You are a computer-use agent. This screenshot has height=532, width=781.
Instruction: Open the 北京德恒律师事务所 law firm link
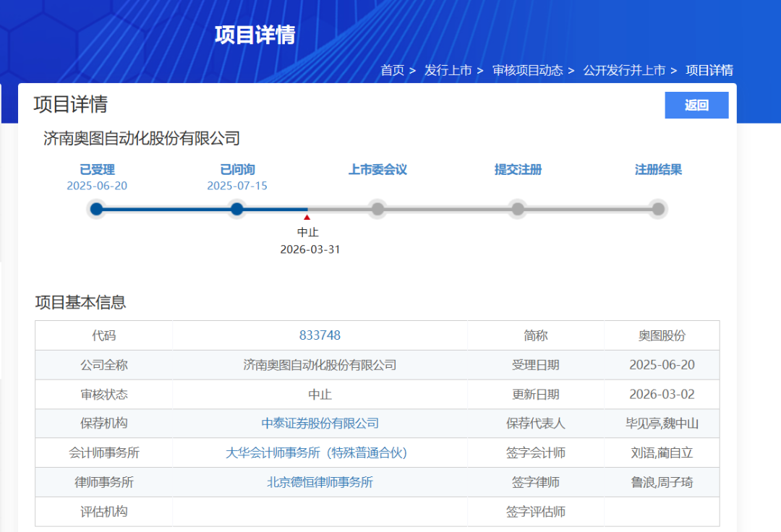[x=320, y=482]
